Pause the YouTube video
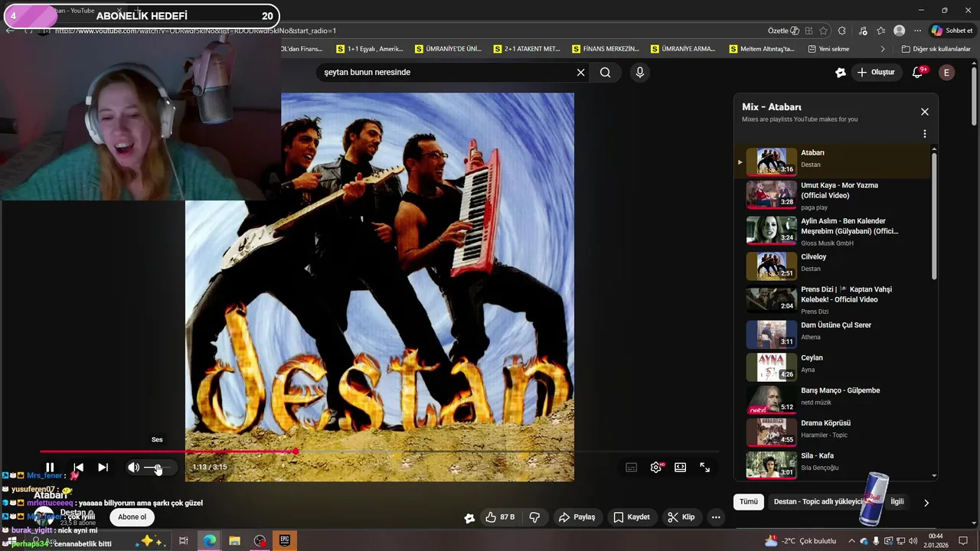Viewport: 980px width, 551px height. tap(50, 468)
